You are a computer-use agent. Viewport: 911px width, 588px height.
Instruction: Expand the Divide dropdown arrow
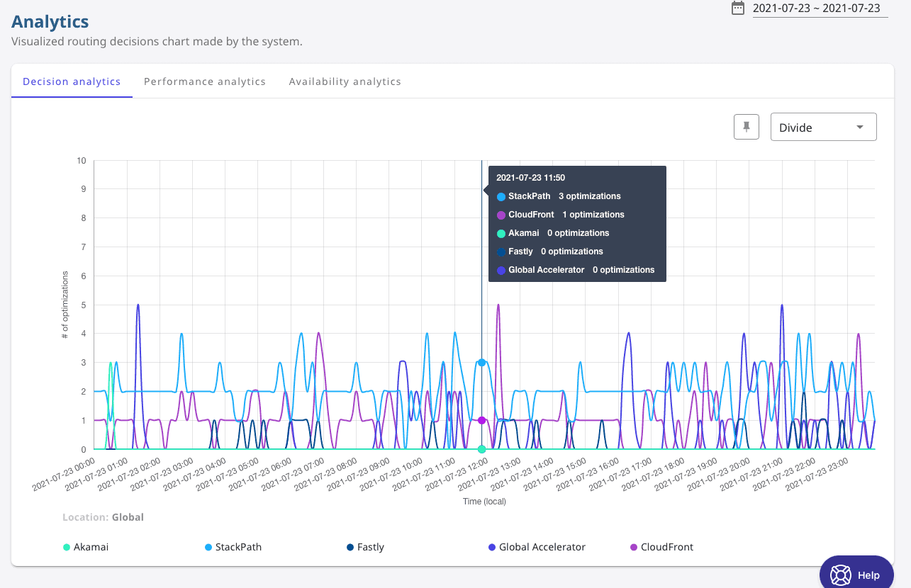tap(860, 127)
